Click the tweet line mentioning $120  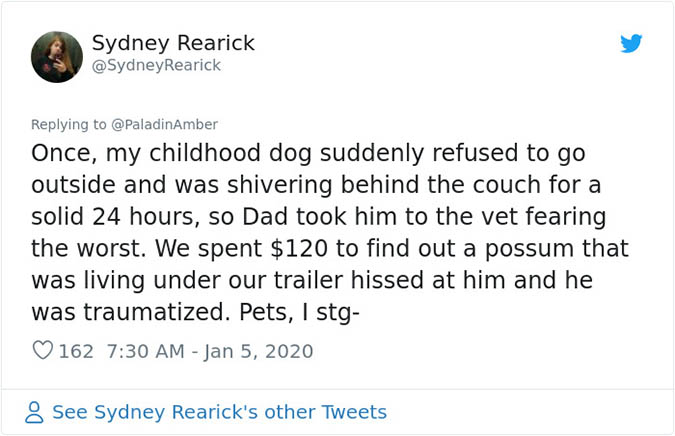(329, 249)
